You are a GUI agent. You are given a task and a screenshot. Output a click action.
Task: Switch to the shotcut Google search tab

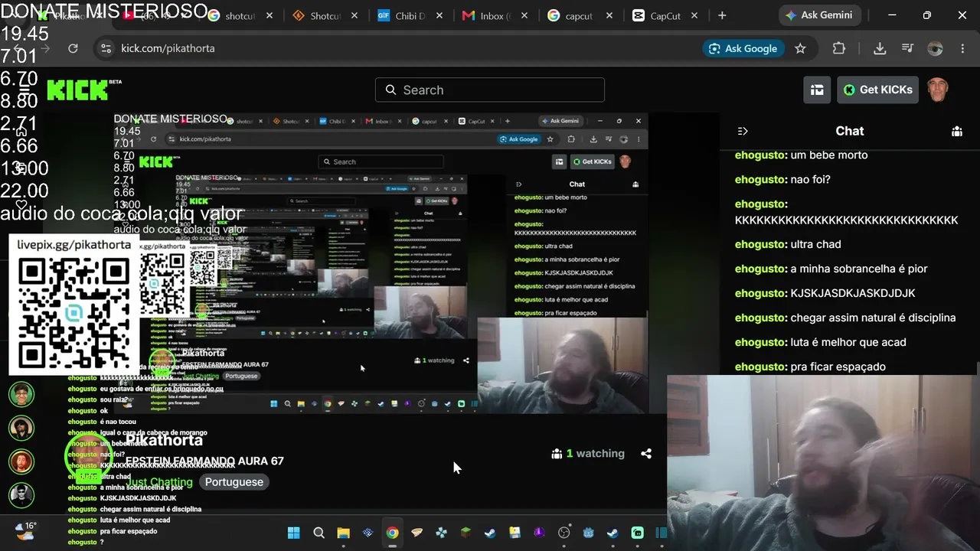tap(240, 15)
